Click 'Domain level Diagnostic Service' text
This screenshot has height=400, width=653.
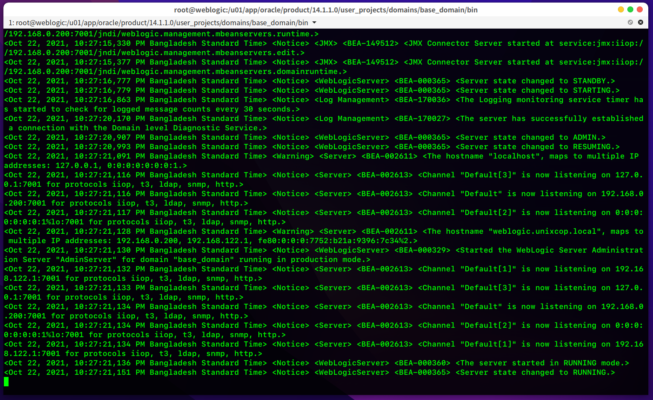(x=187, y=128)
